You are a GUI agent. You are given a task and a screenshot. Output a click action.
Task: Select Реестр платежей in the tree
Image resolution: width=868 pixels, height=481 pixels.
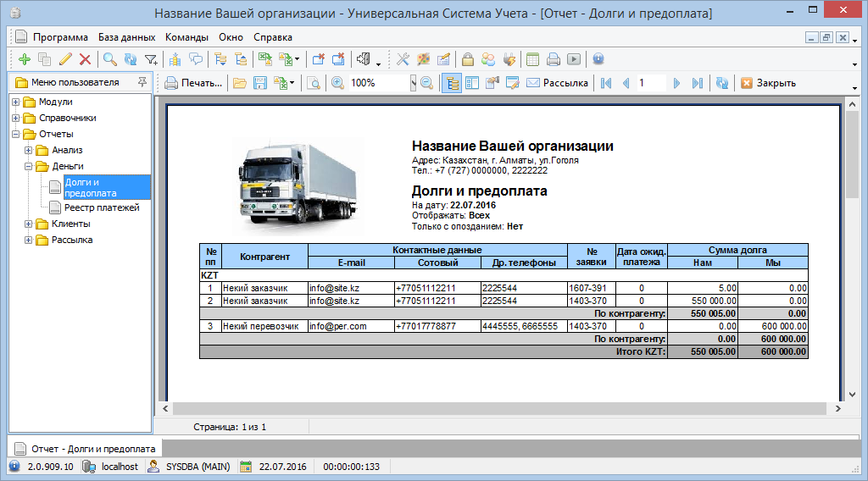pos(101,207)
